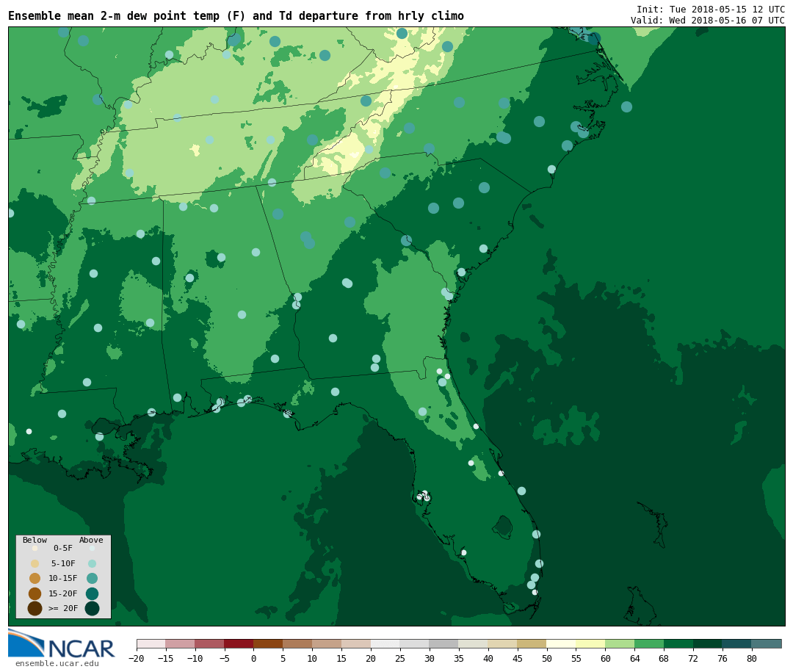Click the Above >= 20F darkest teal legend circle
Screen dimensions: 793x672
pyautogui.click(x=92, y=608)
